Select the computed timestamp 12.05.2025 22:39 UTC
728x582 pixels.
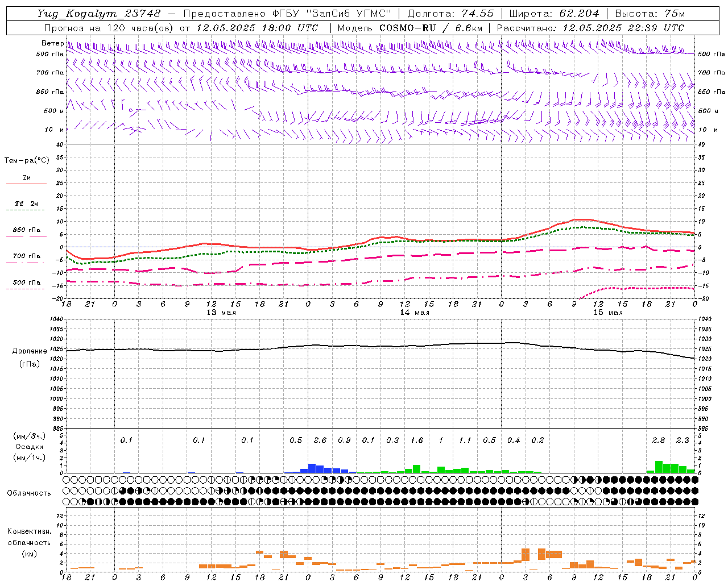coord(623,28)
